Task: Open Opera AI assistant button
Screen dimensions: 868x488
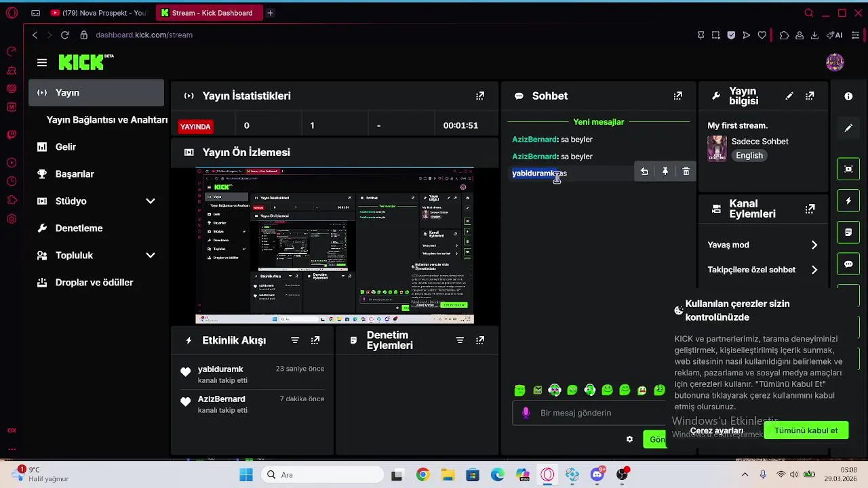Action: pyautogui.click(x=835, y=35)
